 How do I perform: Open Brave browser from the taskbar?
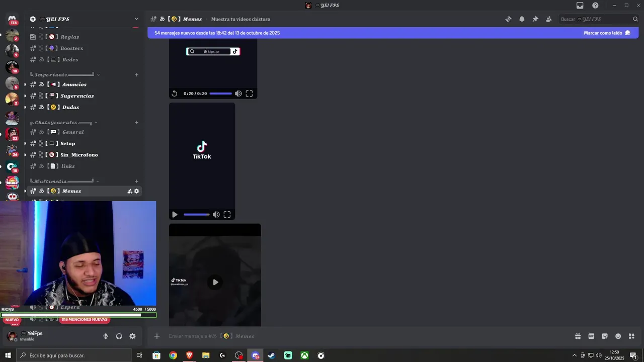click(x=190, y=355)
